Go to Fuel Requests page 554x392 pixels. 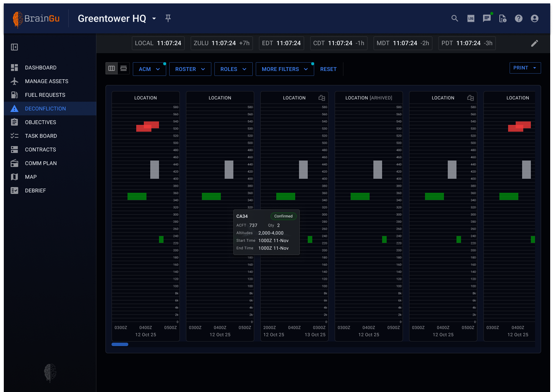45,95
